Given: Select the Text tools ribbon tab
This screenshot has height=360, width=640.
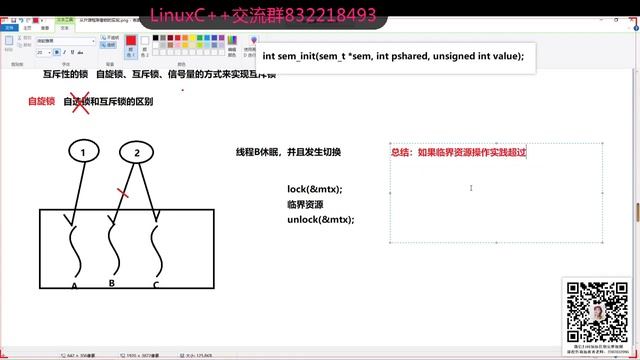Looking at the screenshot, I should 64,28.
